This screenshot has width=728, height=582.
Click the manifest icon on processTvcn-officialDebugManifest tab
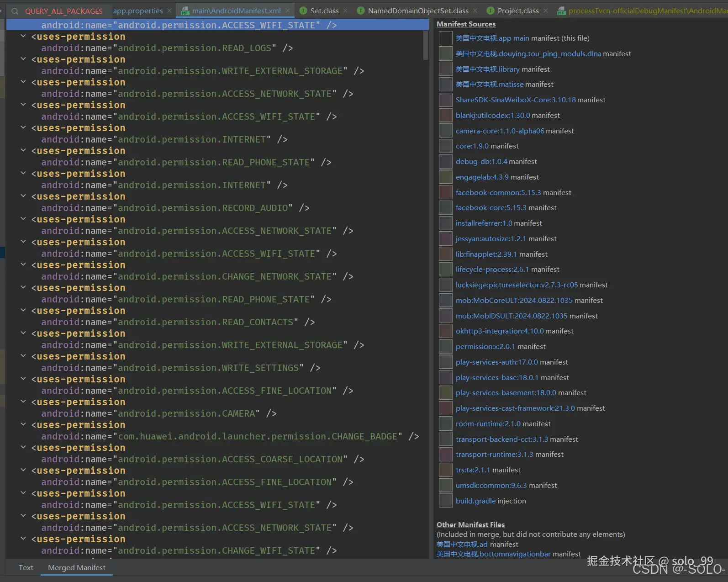[x=561, y=11]
